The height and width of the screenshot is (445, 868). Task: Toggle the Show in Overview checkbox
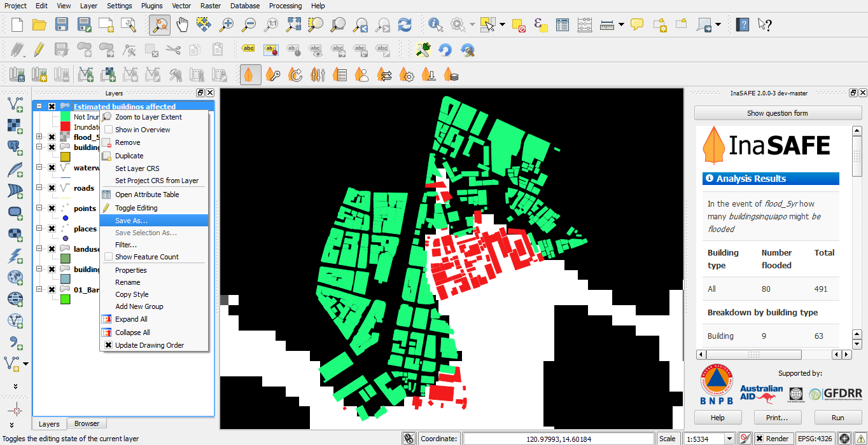click(x=108, y=130)
